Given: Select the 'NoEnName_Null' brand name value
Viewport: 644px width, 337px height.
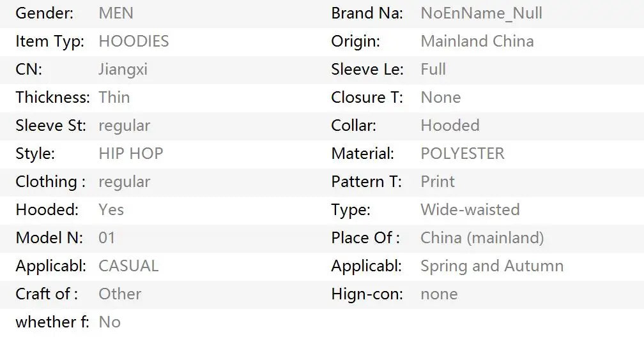Looking at the screenshot, I should tap(481, 13).
